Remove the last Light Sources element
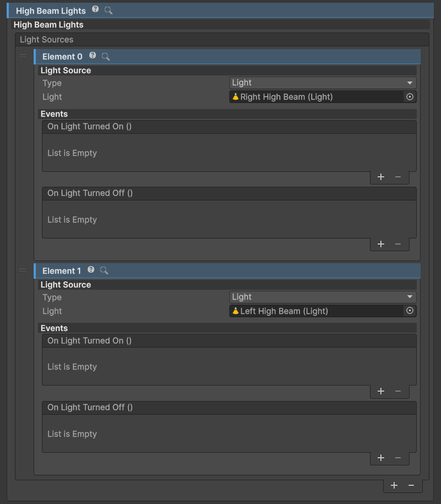Viewport: 441px width, 504px height. (x=411, y=485)
